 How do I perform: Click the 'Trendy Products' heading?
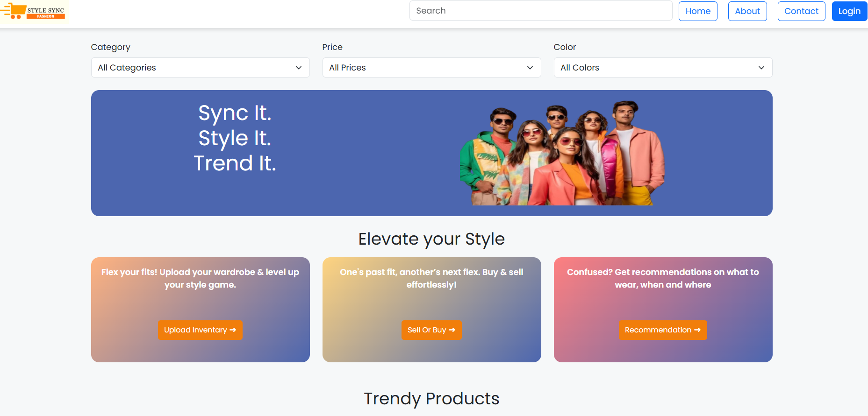[x=431, y=399]
